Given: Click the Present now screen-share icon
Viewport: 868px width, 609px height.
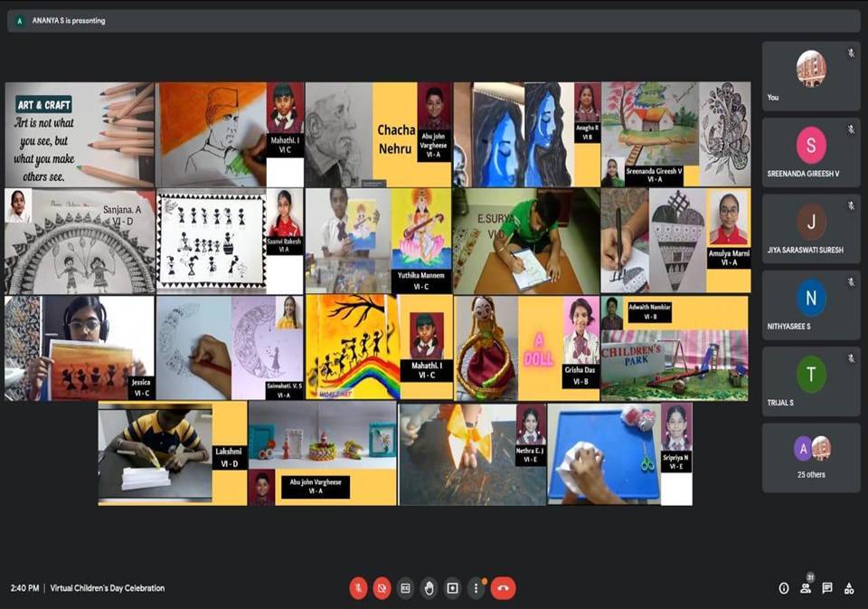Looking at the screenshot, I should 453,588.
